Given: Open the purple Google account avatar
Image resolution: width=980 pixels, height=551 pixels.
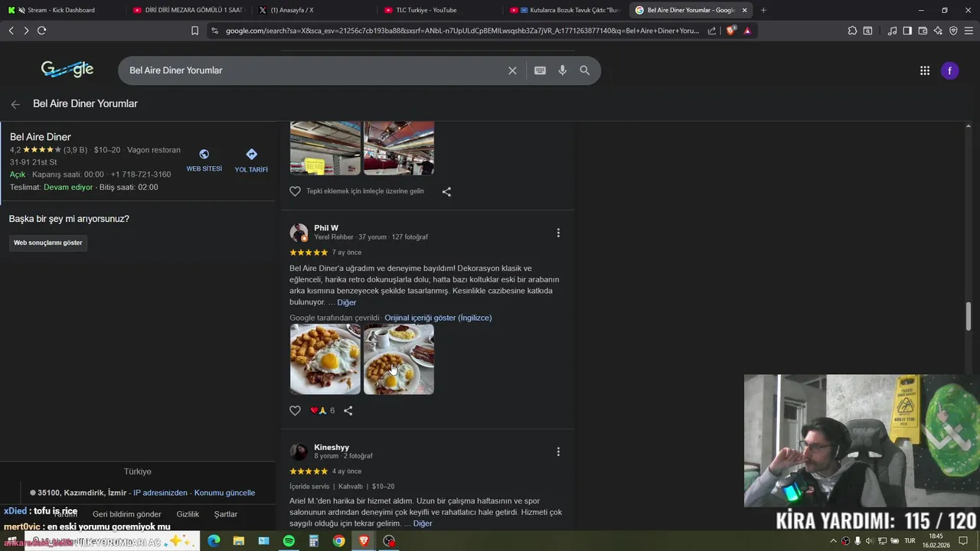Looking at the screenshot, I should coord(949,71).
